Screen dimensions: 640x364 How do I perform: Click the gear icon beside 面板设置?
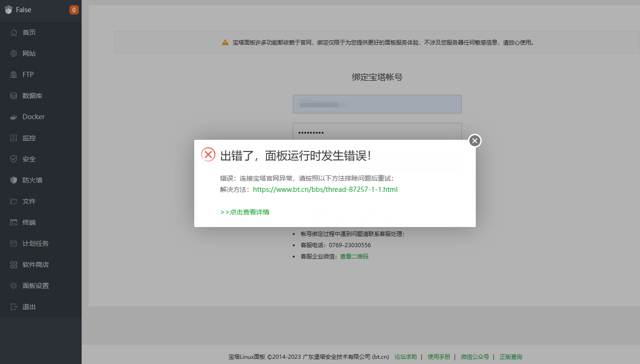(14, 286)
